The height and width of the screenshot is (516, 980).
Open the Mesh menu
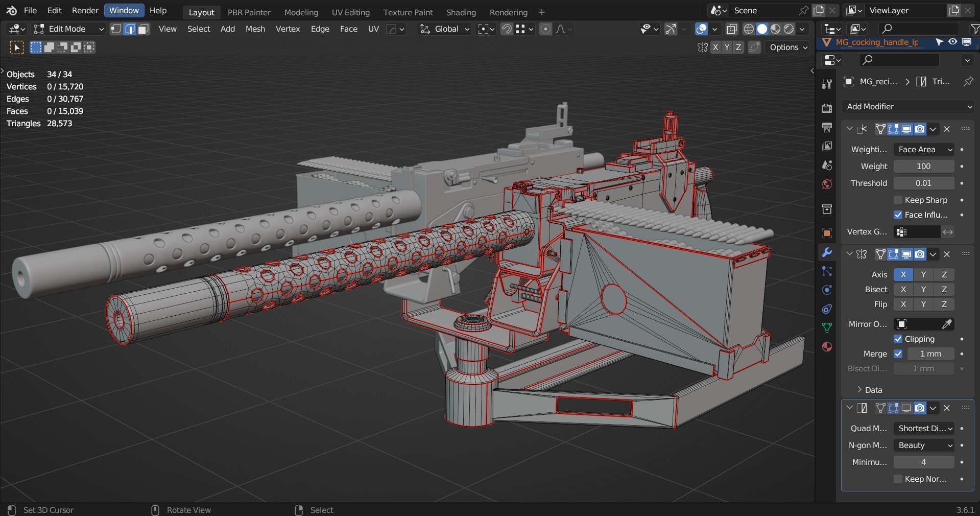255,29
